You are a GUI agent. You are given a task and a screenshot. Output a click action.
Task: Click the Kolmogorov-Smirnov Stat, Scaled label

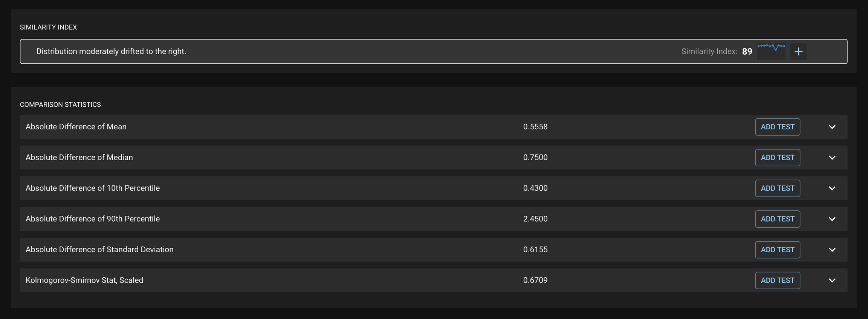[84, 280]
